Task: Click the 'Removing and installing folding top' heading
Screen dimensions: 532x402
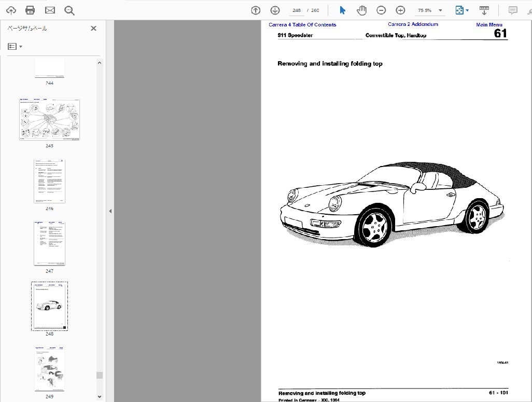Action: coord(330,64)
